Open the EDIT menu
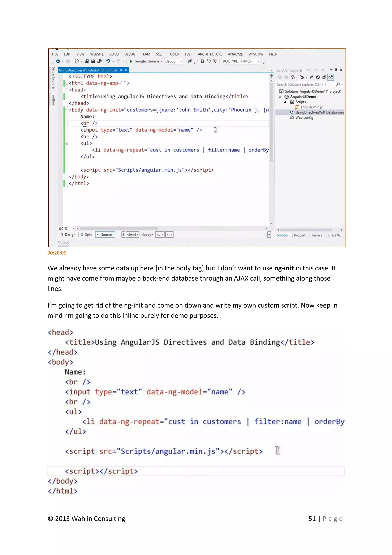392x555 pixels. [67, 54]
